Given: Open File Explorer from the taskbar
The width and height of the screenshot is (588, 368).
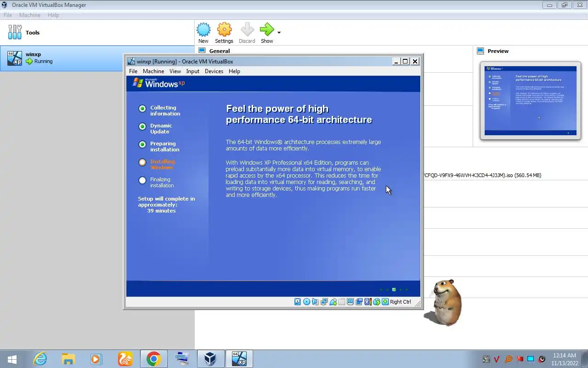Looking at the screenshot, I should 68,359.
